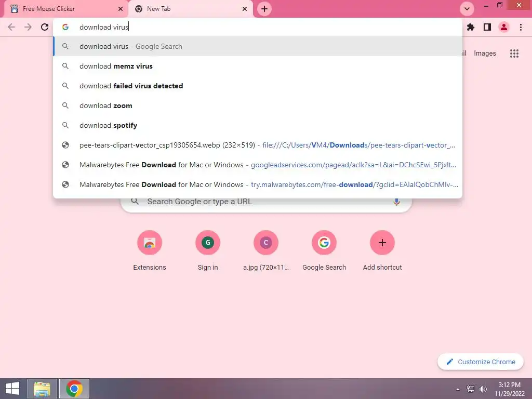This screenshot has width=532, height=399.
Task: Pick the 'download zoom' suggestion
Action: (x=258, y=105)
